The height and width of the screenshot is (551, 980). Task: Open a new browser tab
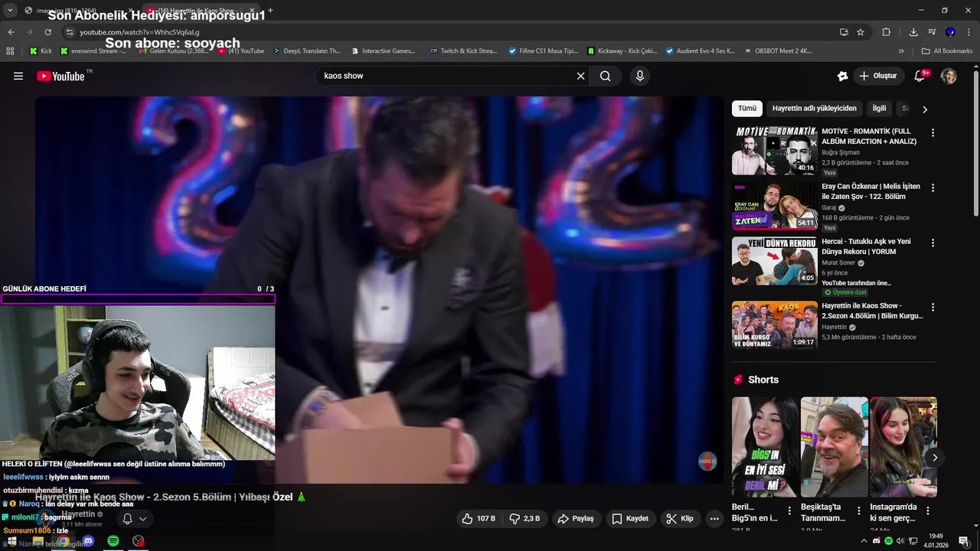click(x=270, y=11)
